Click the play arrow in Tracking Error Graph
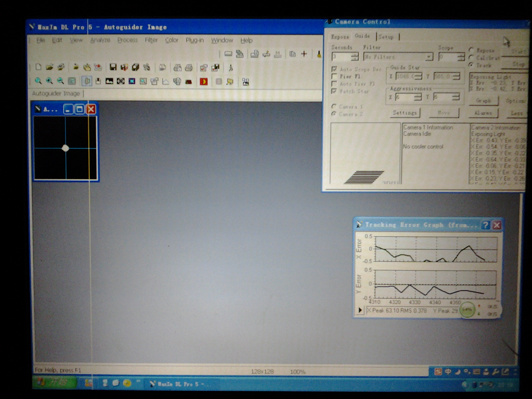Screen dimensions: 532x399 click(x=360, y=310)
